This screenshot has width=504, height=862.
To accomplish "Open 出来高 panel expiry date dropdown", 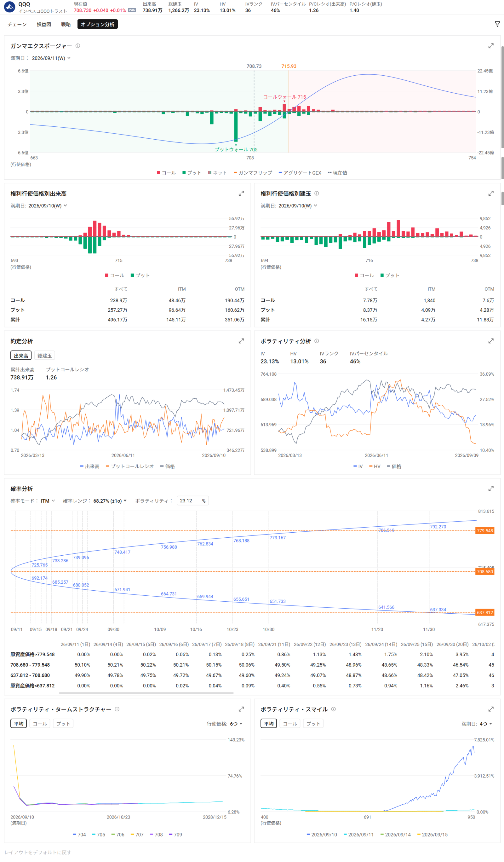I will click(x=48, y=206).
